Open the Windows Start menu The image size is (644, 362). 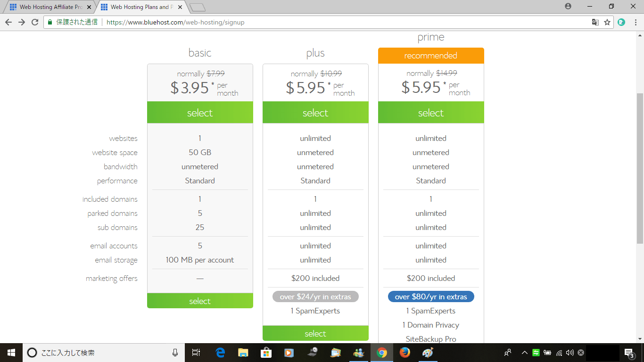pos(11,353)
